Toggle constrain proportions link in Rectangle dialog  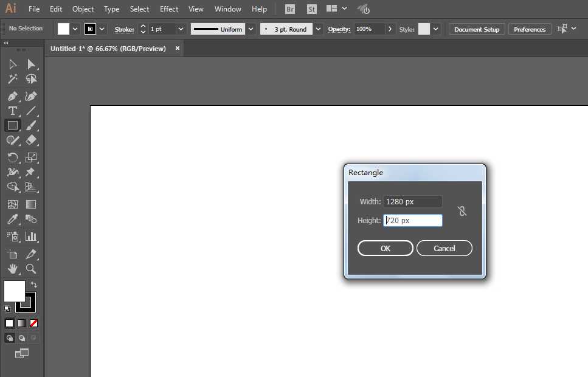click(462, 211)
